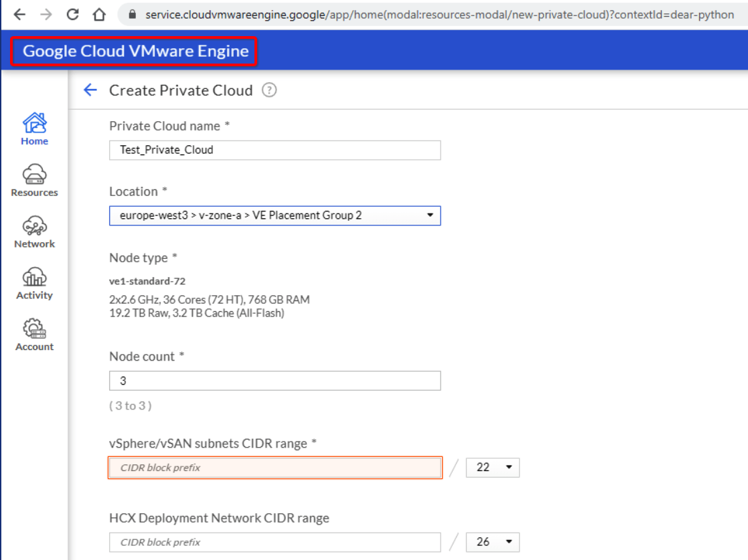
Task: View site info via the lock icon
Action: click(x=131, y=15)
